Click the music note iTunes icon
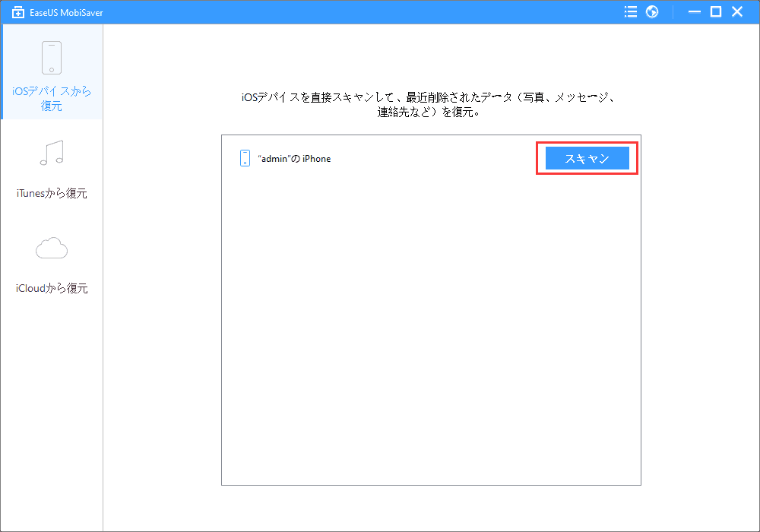Screen dimensions: 760x532 click(x=52, y=153)
